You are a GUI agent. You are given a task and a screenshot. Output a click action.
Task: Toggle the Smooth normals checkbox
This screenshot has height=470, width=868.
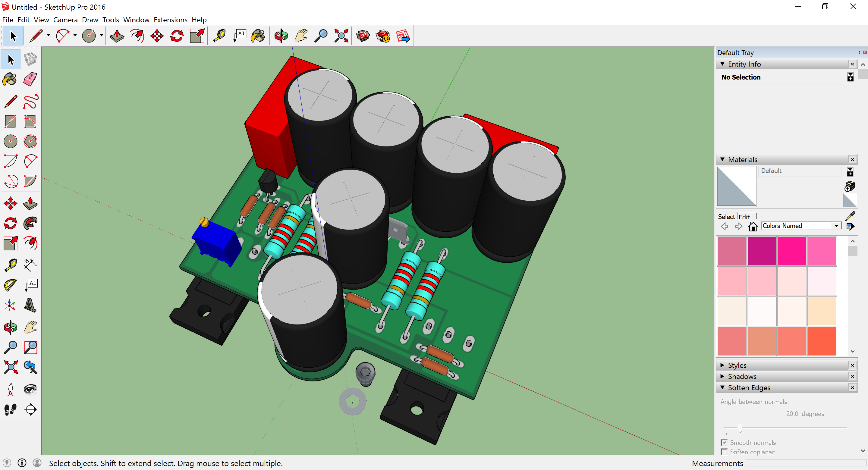724,442
